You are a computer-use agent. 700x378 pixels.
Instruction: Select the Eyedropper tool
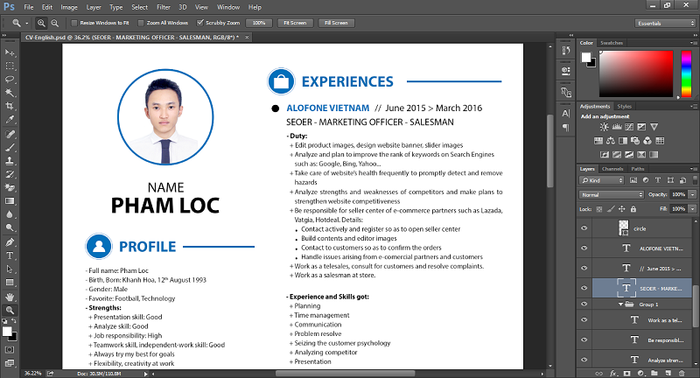[10, 120]
